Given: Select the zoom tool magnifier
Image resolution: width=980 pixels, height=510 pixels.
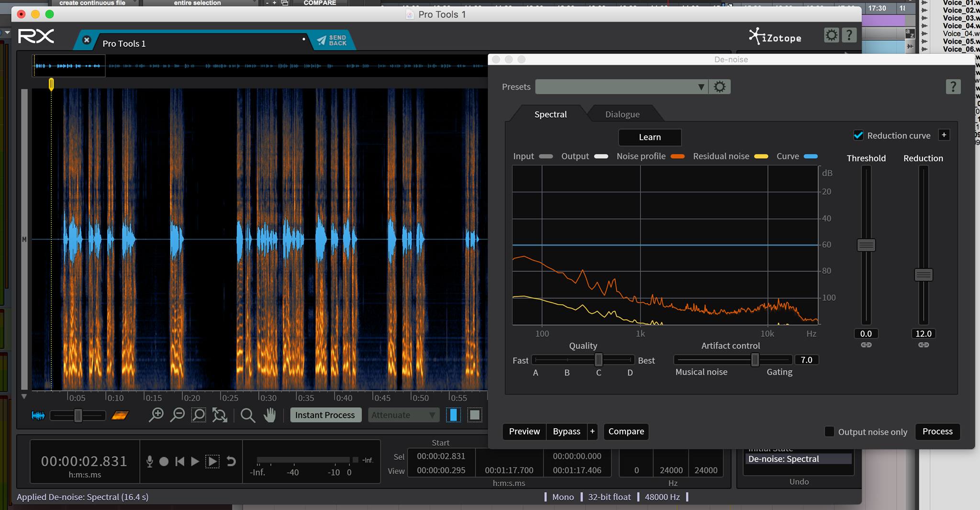Looking at the screenshot, I should 247,415.
